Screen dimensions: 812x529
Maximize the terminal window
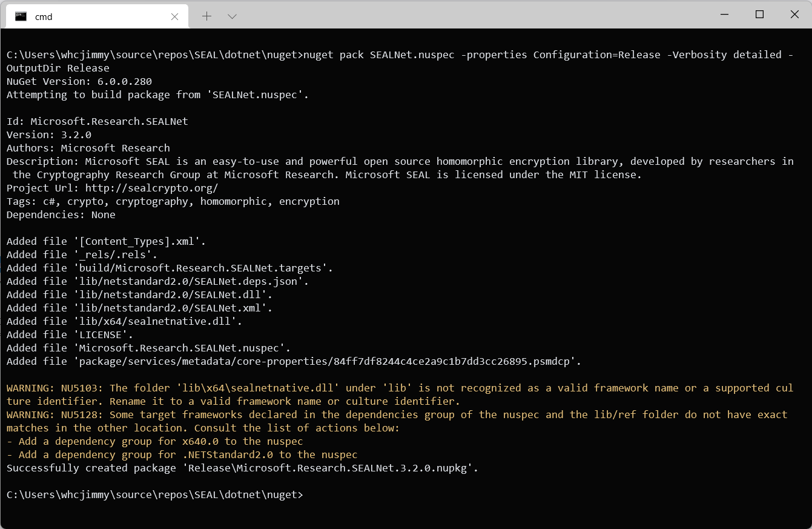tap(759, 15)
